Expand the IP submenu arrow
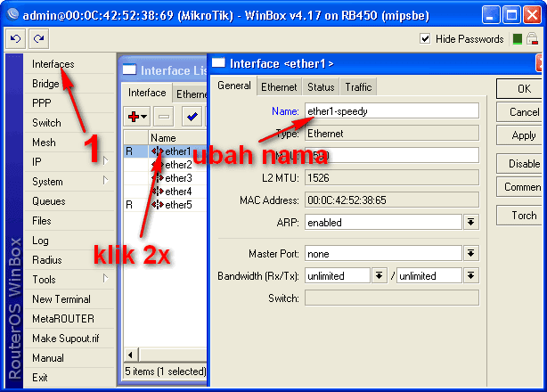Viewport: 547px width, 392px height. point(106,160)
